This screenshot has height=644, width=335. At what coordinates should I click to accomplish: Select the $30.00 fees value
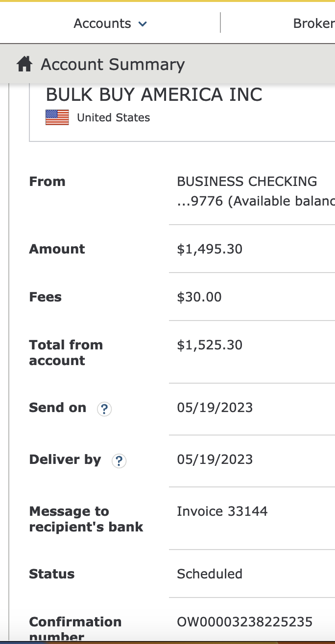(199, 297)
